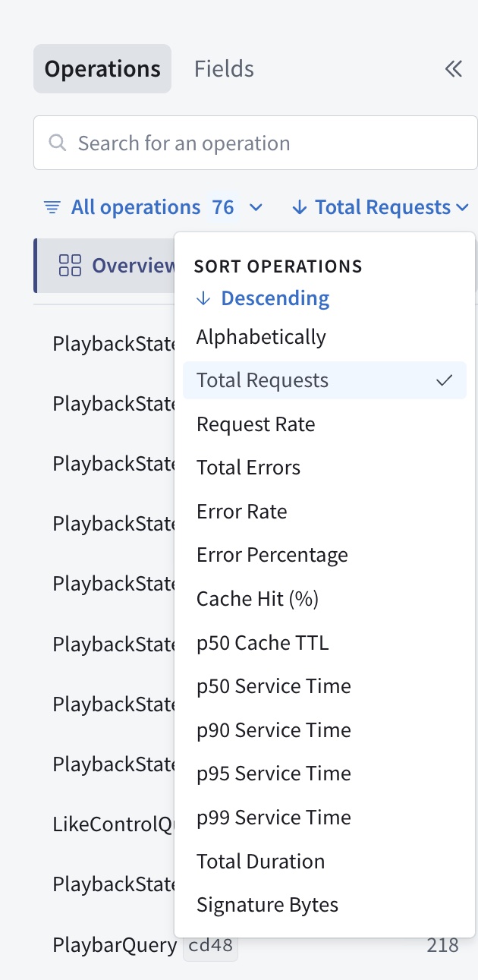This screenshot has width=478, height=980.
Task: Click the filter lines icon
Action: tap(52, 207)
